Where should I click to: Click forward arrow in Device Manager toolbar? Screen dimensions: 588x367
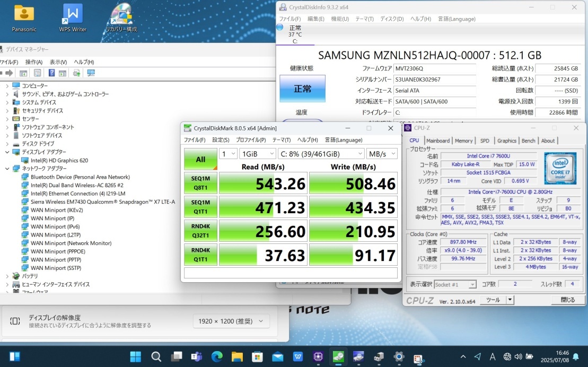pos(9,73)
